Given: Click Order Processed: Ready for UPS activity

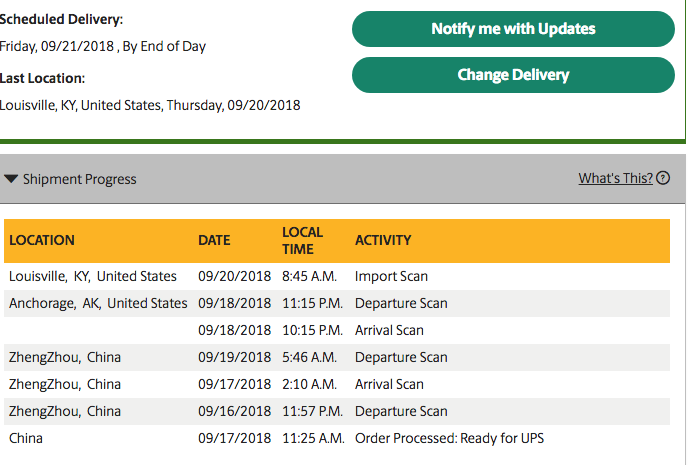Looking at the screenshot, I should (449, 438).
